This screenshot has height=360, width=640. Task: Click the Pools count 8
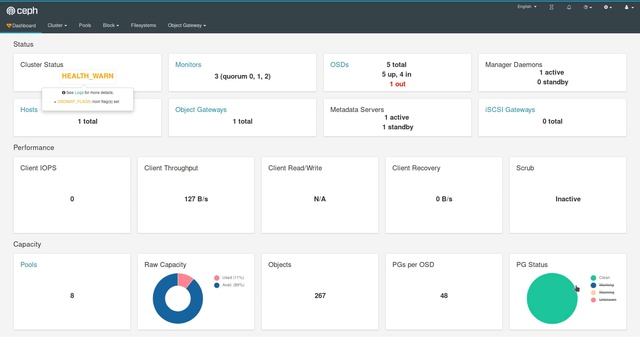pos(72,296)
